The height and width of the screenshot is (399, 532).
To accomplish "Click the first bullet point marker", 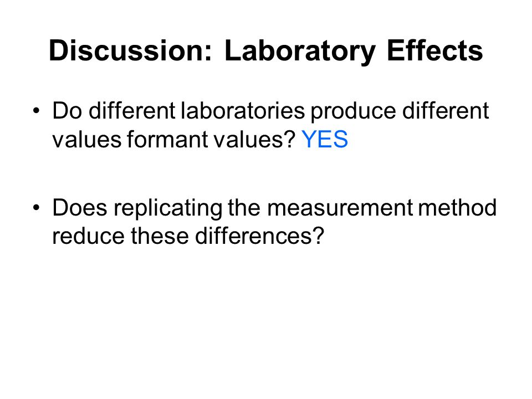I will tap(37, 111).
